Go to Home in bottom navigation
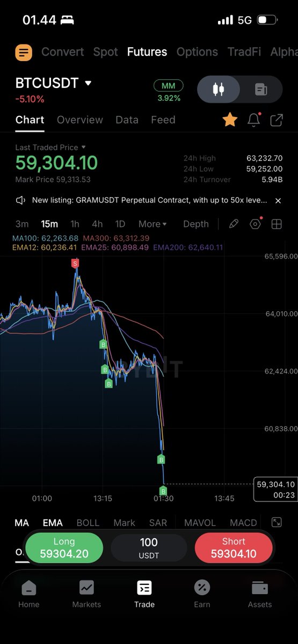The height and width of the screenshot is (644, 298). coord(29,594)
